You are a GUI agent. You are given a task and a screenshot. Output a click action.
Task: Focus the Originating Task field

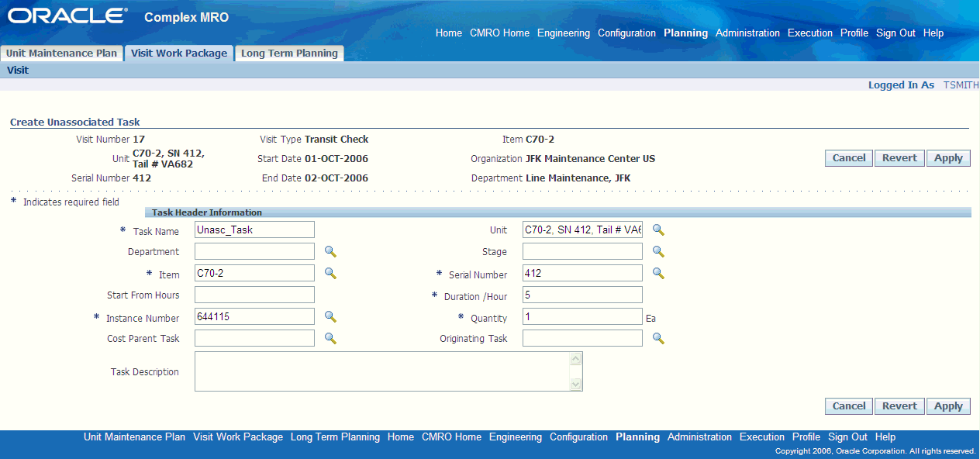coord(582,338)
